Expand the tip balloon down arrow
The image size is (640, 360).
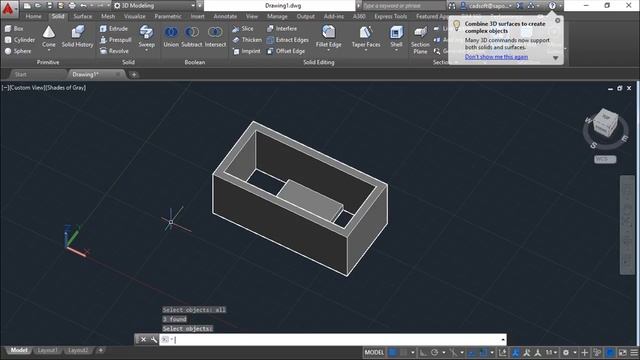[556, 58]
